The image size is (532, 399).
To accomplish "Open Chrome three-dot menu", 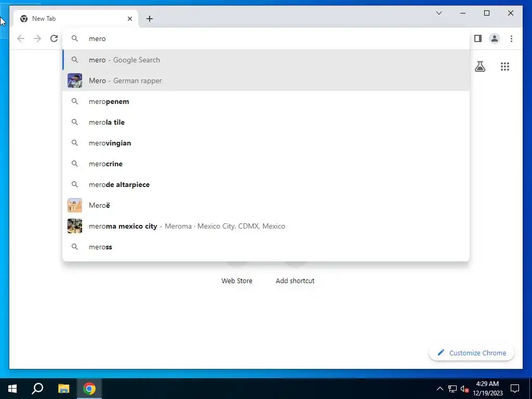I will pos(511,38).
